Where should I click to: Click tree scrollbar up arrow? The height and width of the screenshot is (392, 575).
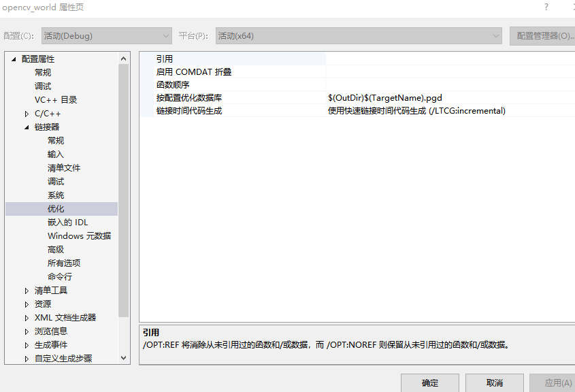(124, 59)
